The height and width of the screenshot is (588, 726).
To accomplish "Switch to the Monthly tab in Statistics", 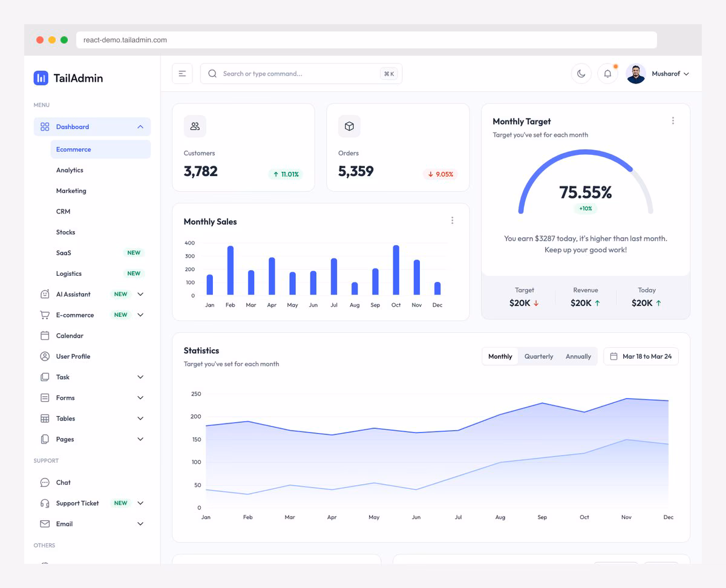I will tap(500, 356).
